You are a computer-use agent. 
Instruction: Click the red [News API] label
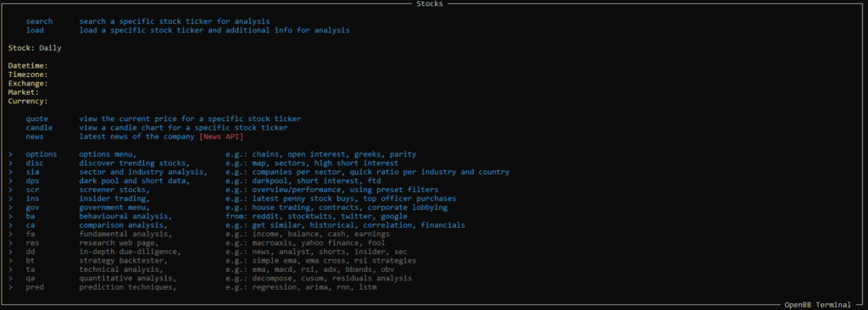[x=221, y=136]
